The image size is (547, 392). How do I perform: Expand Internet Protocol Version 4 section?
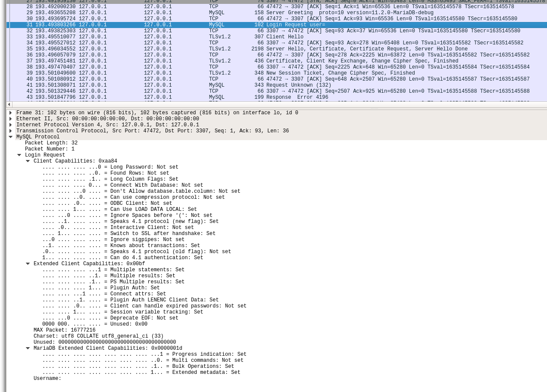click(x=10, y=125)
